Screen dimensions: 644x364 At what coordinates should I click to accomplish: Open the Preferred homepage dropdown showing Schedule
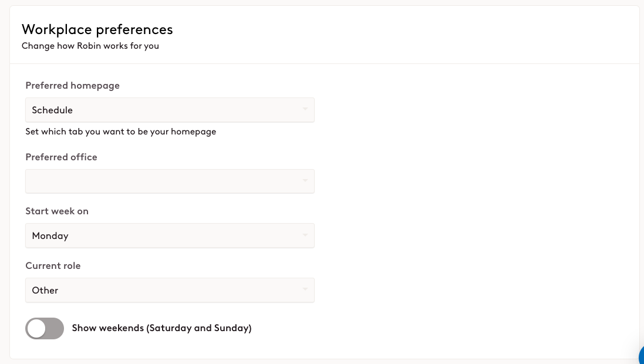(170, 110)
